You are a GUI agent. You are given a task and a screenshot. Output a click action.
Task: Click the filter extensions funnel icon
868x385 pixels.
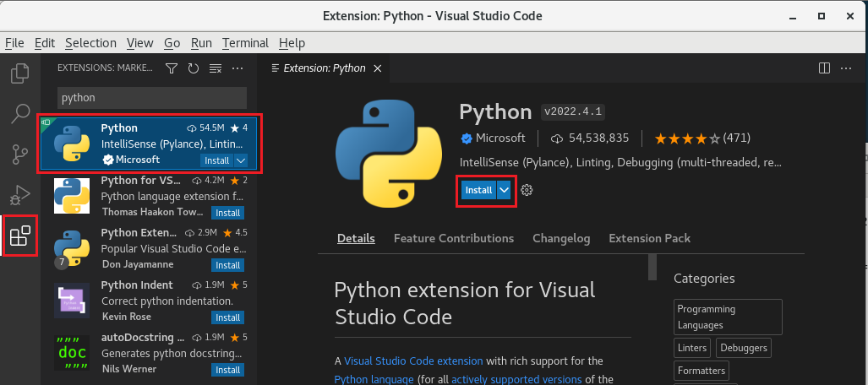pos(172,68)
